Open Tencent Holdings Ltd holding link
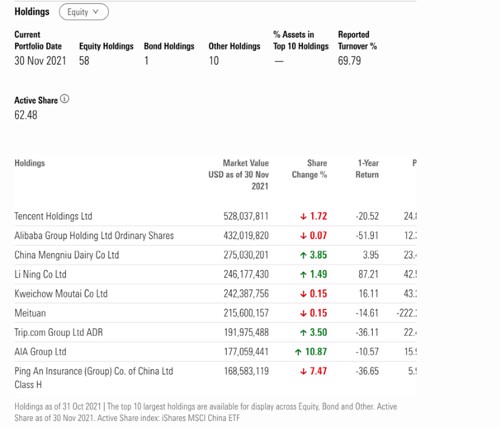The height and width of the screenshot is (427, 500). click(x=53, y=216)
